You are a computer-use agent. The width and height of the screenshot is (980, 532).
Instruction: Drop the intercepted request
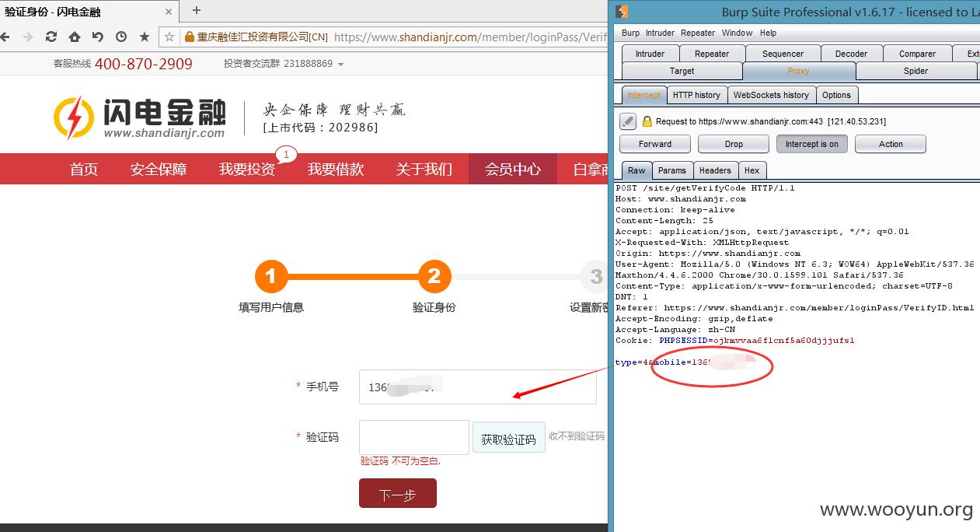(734, 144)
